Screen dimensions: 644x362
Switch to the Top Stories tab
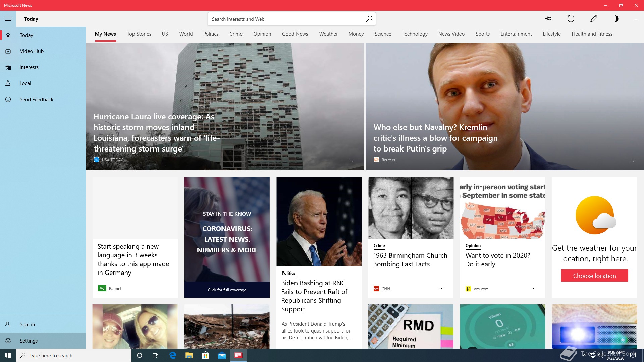point(139,34)
